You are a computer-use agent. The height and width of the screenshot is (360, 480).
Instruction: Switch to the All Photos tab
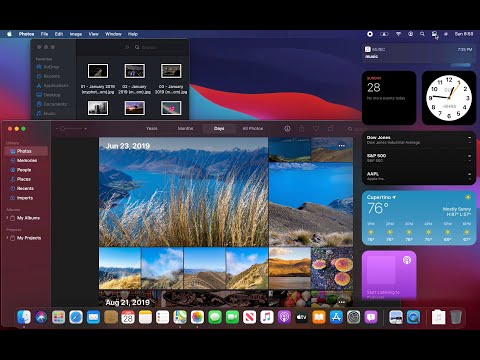(253, 128)
